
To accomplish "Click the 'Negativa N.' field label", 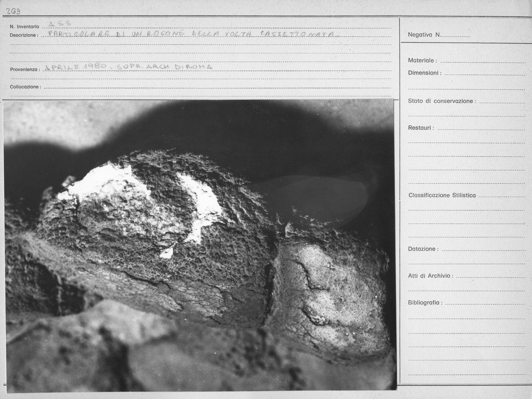I will 424,35.
